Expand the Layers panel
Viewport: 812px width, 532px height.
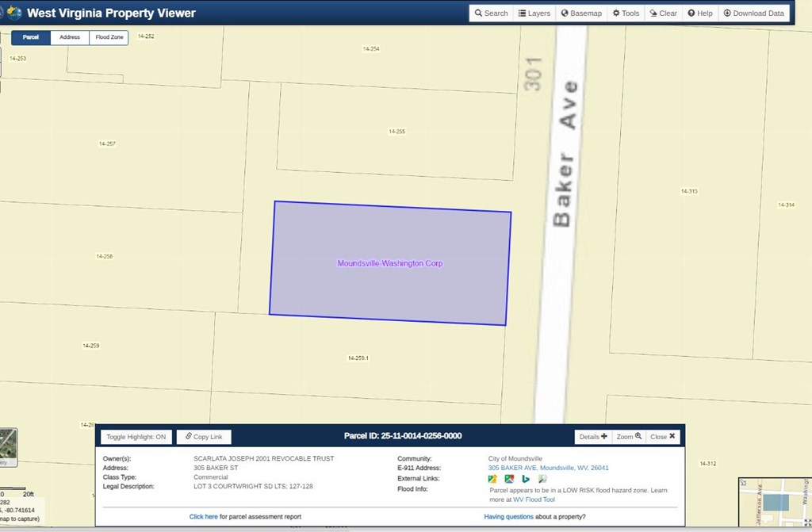534,13
